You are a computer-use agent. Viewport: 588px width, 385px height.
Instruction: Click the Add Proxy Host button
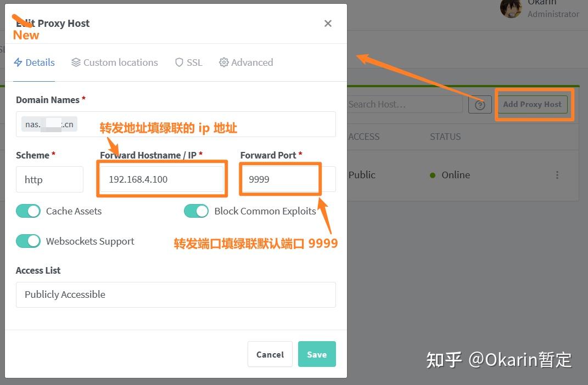pos(532,104)
